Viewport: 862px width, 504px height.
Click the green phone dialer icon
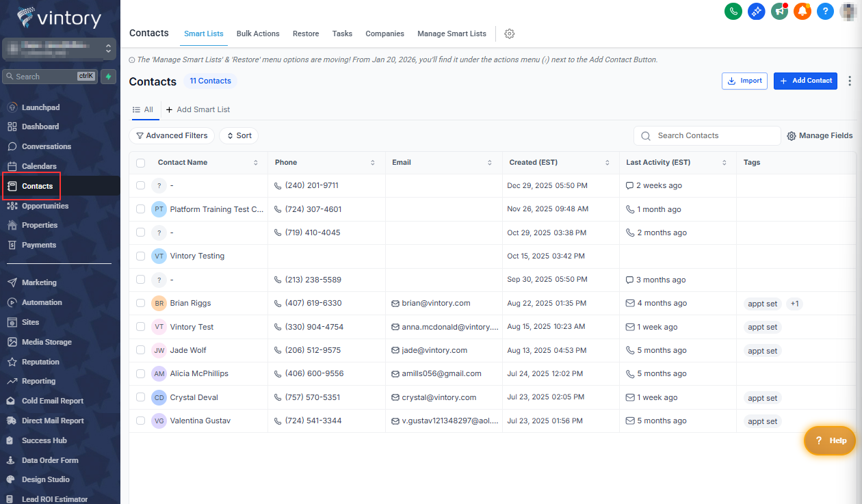coord(733,11)
